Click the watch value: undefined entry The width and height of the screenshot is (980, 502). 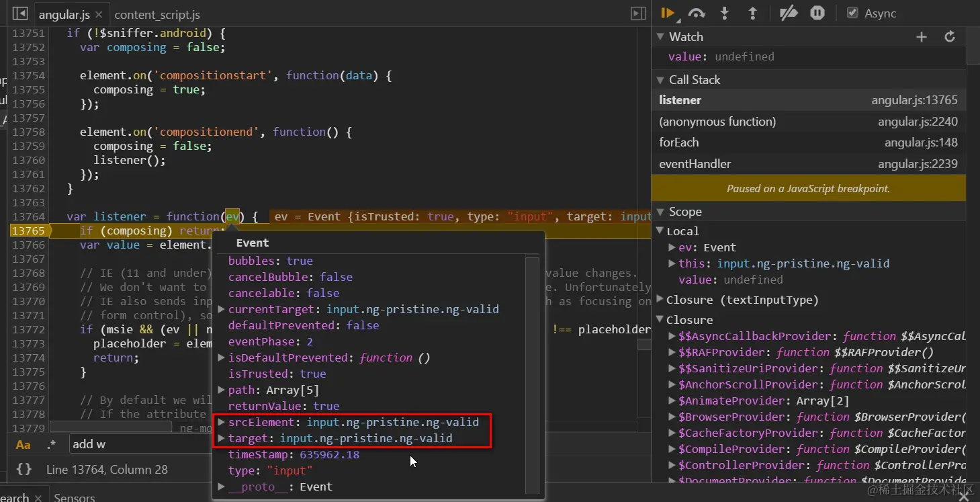pos(721,56)
